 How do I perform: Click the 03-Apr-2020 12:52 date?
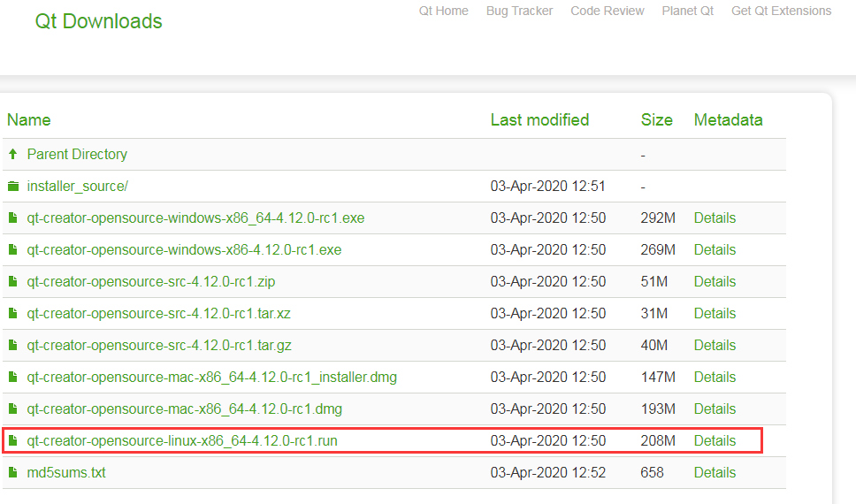[548, 472]
